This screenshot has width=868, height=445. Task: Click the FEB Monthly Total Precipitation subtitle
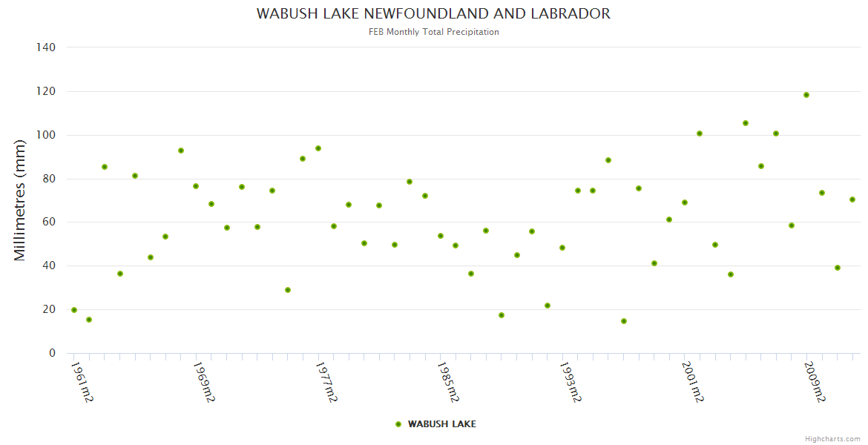[433, 32]
